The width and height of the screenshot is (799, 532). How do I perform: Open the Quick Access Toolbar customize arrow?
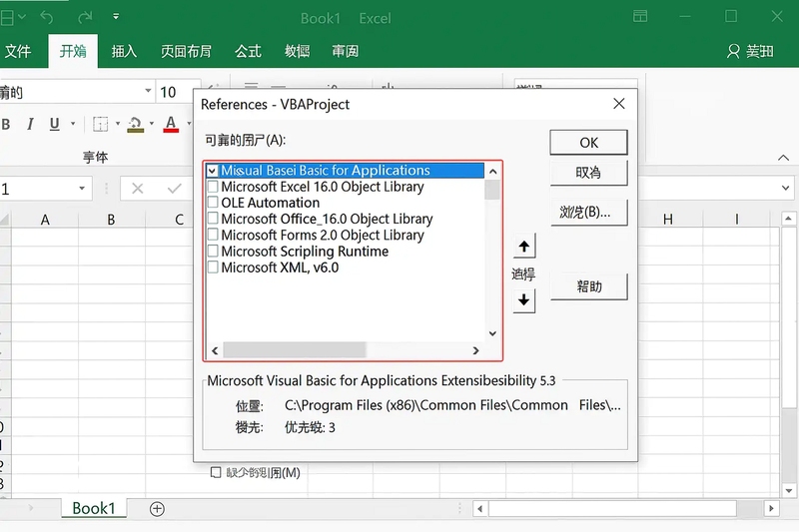[x=116, y=17]
